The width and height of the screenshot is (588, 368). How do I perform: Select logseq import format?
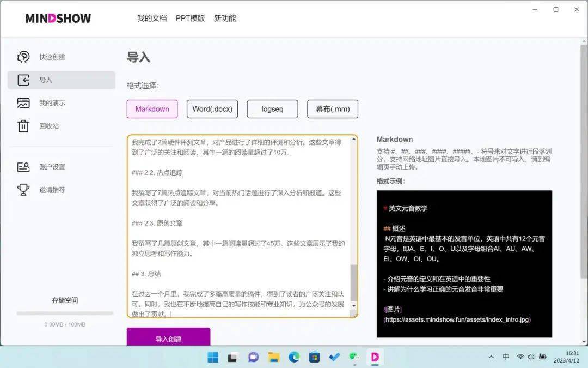pos(272,109)
